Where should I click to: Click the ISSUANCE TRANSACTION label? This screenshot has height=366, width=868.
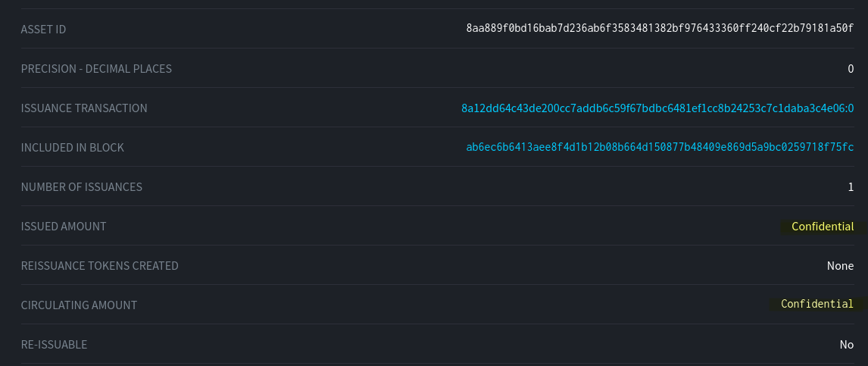[x=84, y=108]
